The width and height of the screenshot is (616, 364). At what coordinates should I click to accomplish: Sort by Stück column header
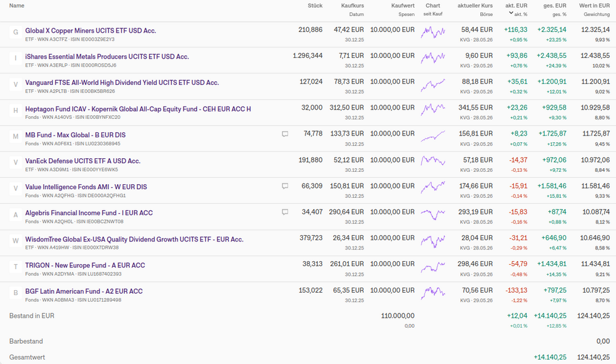tap(315, 6)
